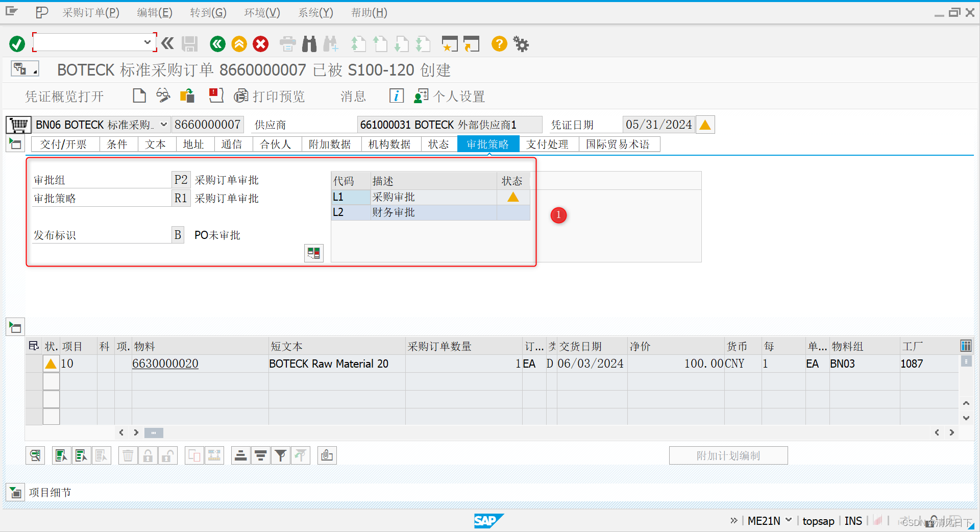This screenshot has width=980, height=532.
Task: Click the item detail magnifier icon
Action: tap(35, 455)
